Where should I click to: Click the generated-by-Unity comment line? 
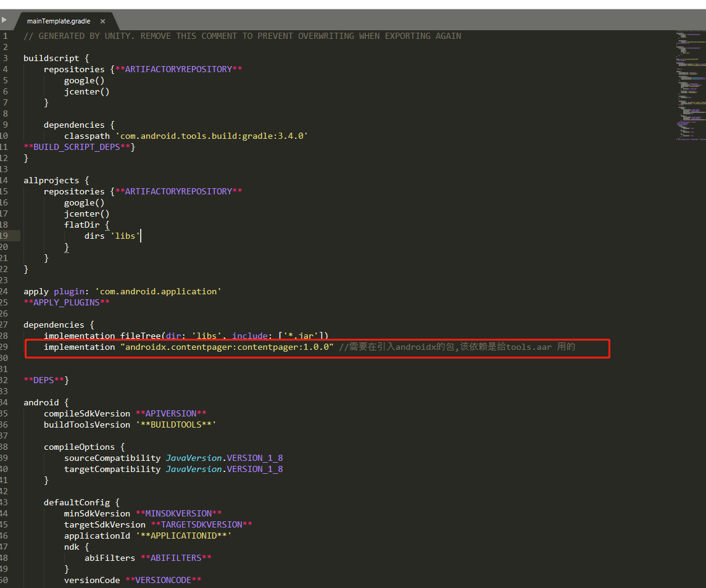pyautogui.click(x=243, y=36)
